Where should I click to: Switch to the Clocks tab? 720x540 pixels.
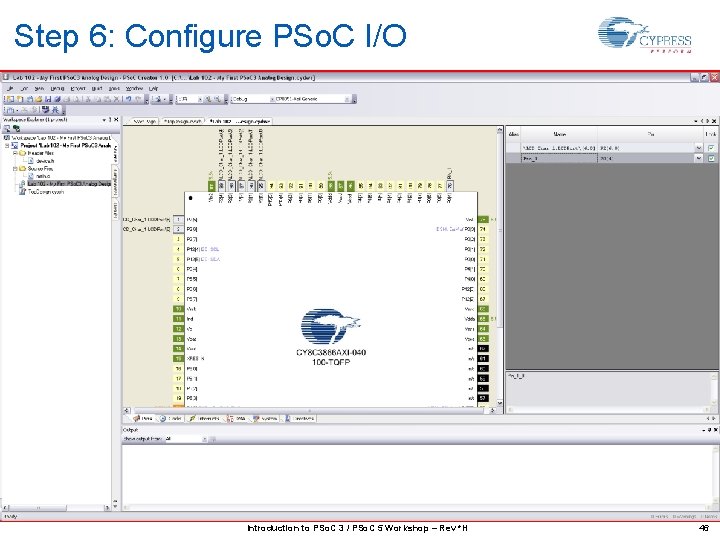[170, 419]
